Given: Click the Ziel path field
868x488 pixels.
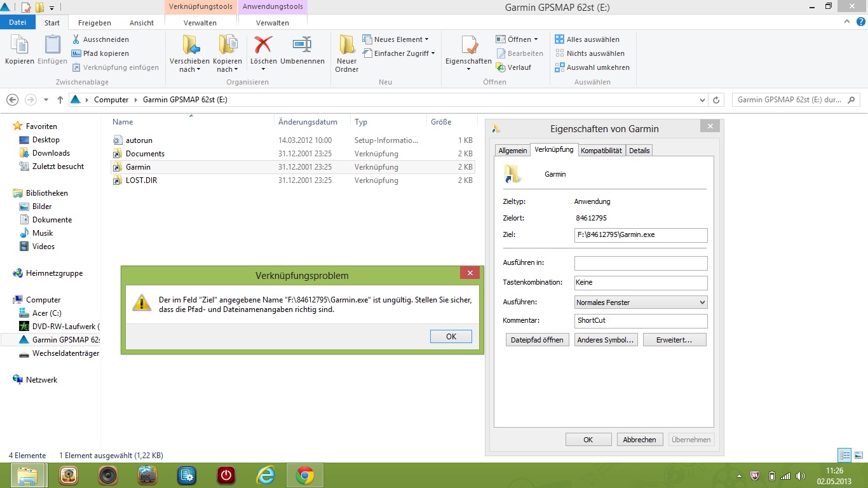Looking at the screenshot, I should point(641,235).
